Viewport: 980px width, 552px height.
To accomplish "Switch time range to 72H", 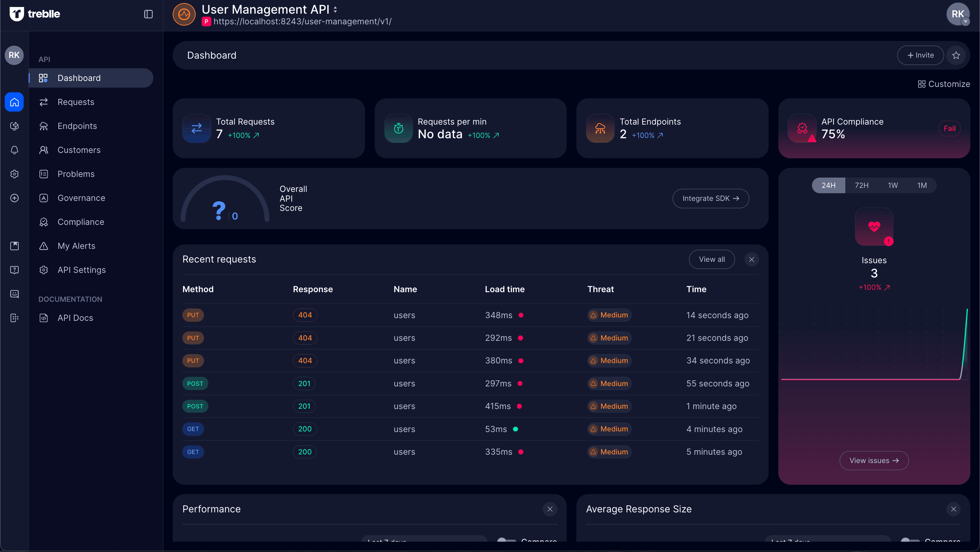I will (x=861, y=185).
